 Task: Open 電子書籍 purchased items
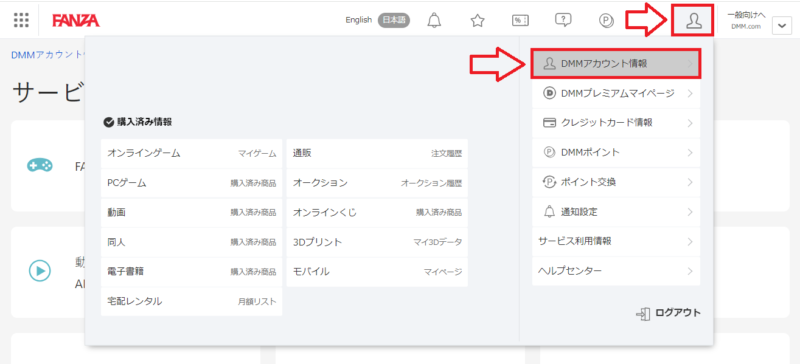pyautogui.click(x=191, y=272)
